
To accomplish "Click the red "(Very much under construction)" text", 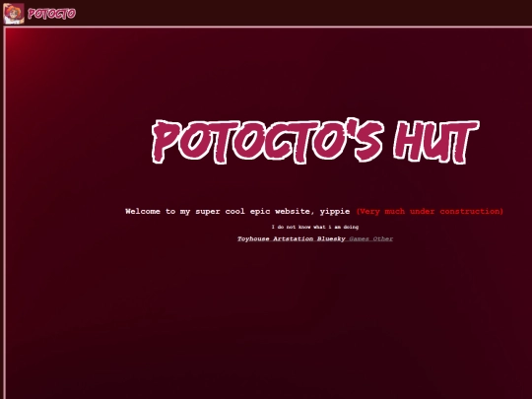I will [x=430, y=212].
